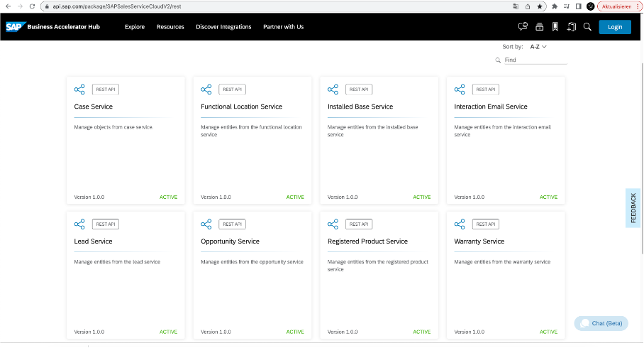Click the Find input field
The image size is (644, 348).
(534, 60)
